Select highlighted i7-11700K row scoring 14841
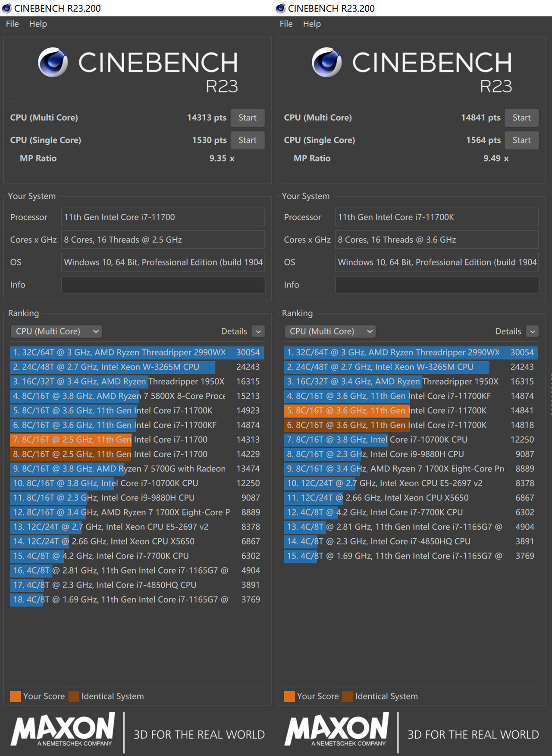The image size is (552, 756). (411, 411)
